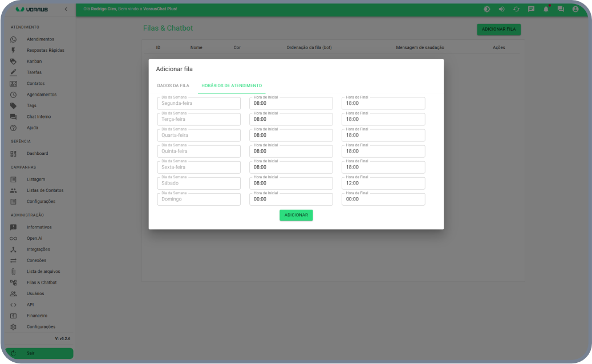This screenshot has height=364, width=592.
Task: Open the notifications bell icon
Action: coord(546,9)
